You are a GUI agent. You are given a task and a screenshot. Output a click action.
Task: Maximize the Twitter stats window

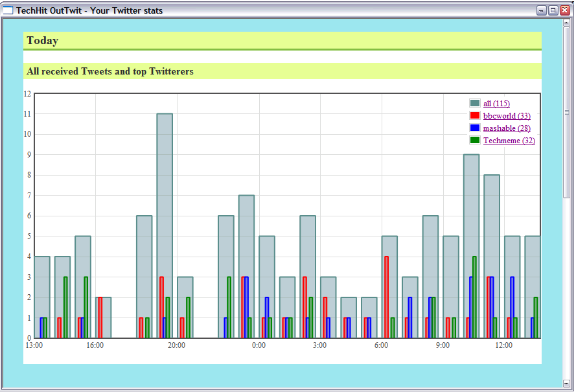coord(553,10)
